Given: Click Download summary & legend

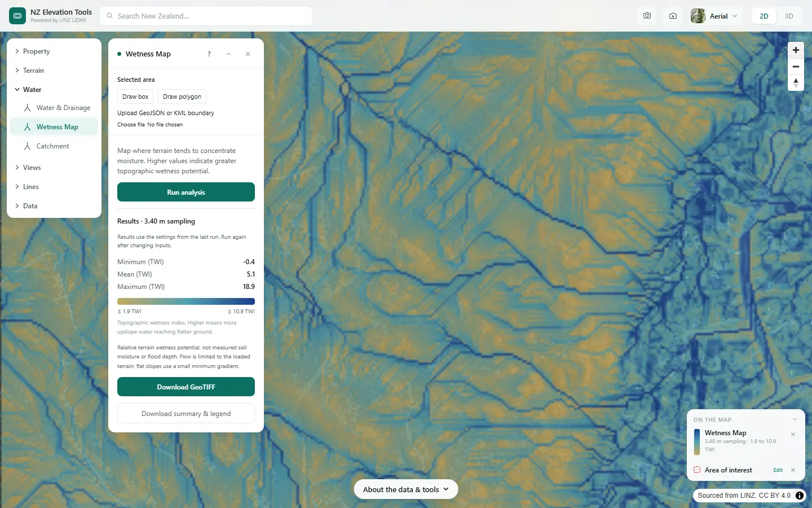Looking at the screenshot, I should click(x=186, y=413).
